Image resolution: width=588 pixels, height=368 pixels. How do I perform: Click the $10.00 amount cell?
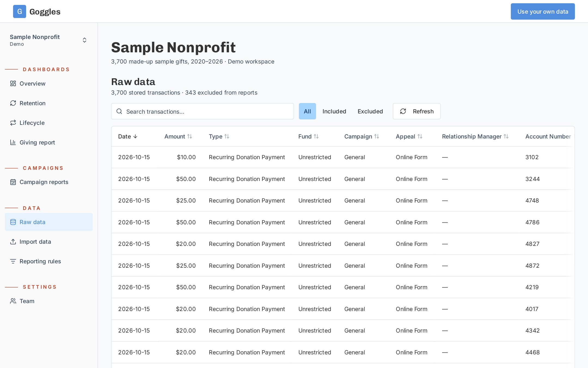[186, 157]
